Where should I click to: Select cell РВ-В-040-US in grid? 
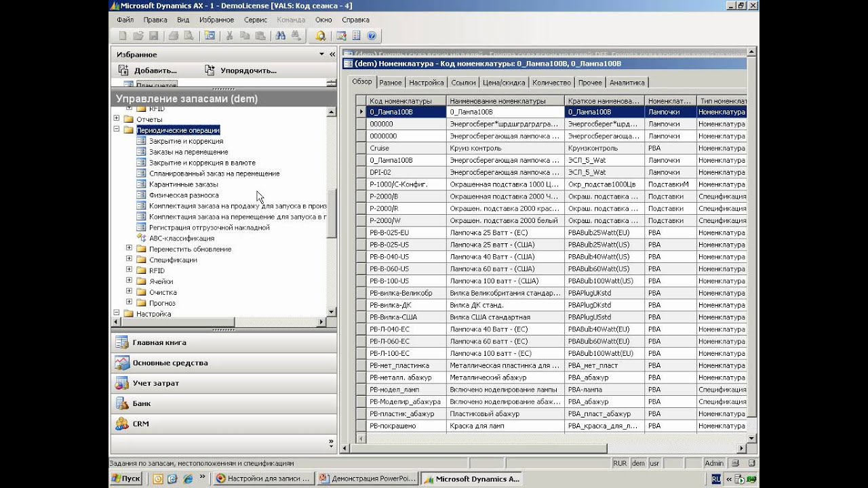[x=406, y=257]
